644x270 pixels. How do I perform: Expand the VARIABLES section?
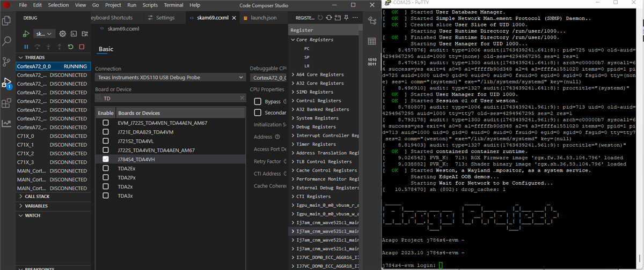click(x=53, y=206)
